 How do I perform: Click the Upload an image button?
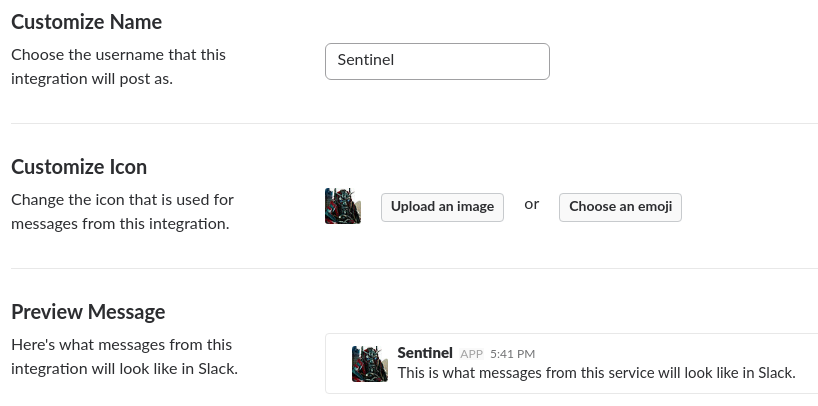(442, 207)
